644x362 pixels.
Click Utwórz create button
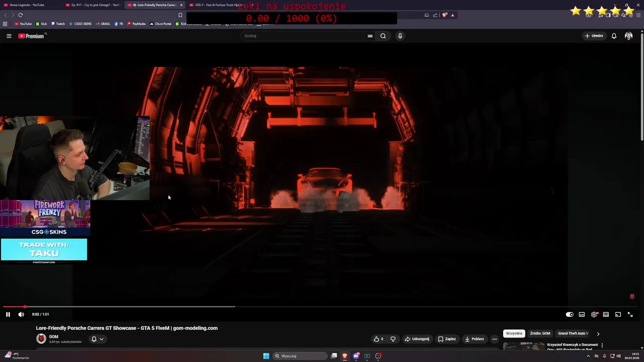(594, 36)
